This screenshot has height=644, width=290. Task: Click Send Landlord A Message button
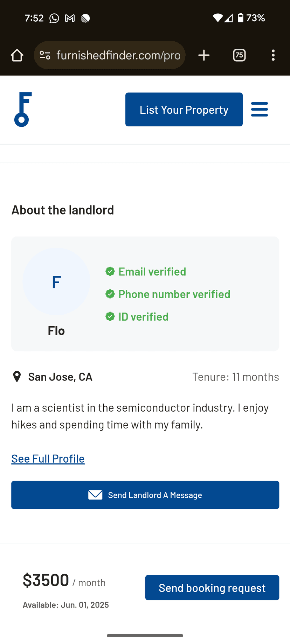(145, 495)
